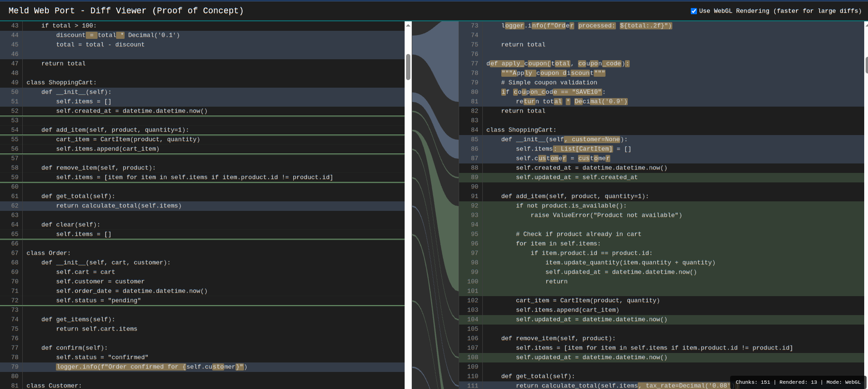The width and height of the screenshot is (868, 389).
Task: Click left line 'discount = total * Decimal'
Action: pos(118,35)
